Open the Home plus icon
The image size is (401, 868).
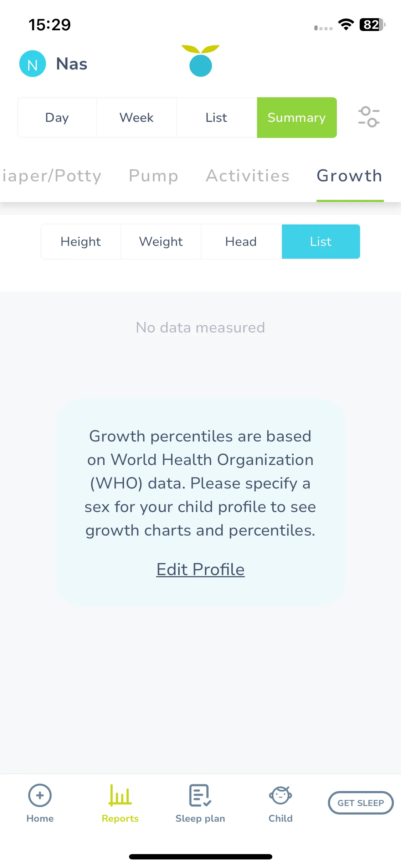(x=40, y=795)
